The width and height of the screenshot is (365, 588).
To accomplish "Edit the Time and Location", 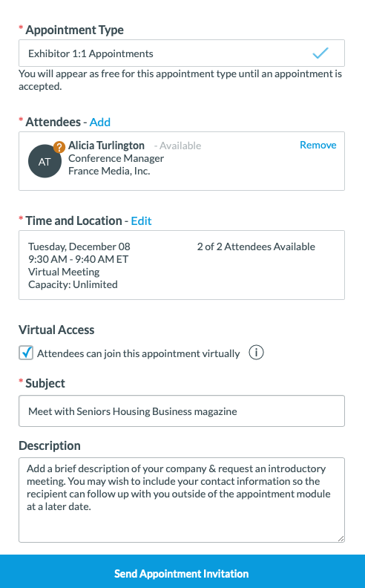I will coord(141,221).
